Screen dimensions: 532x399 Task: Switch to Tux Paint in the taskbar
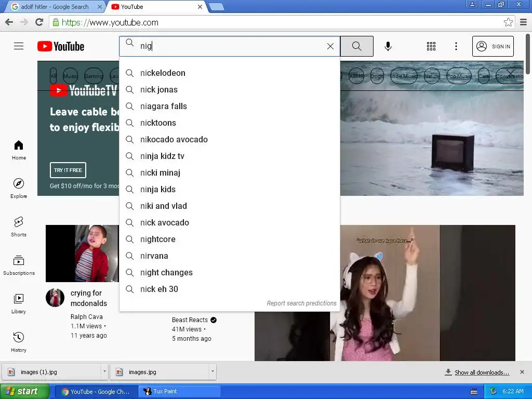(179, 391)
